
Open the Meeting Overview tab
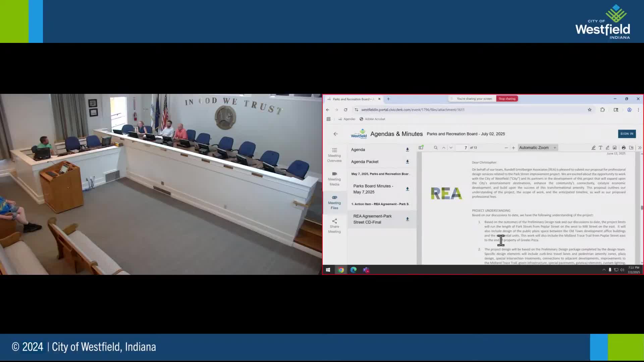334,155
